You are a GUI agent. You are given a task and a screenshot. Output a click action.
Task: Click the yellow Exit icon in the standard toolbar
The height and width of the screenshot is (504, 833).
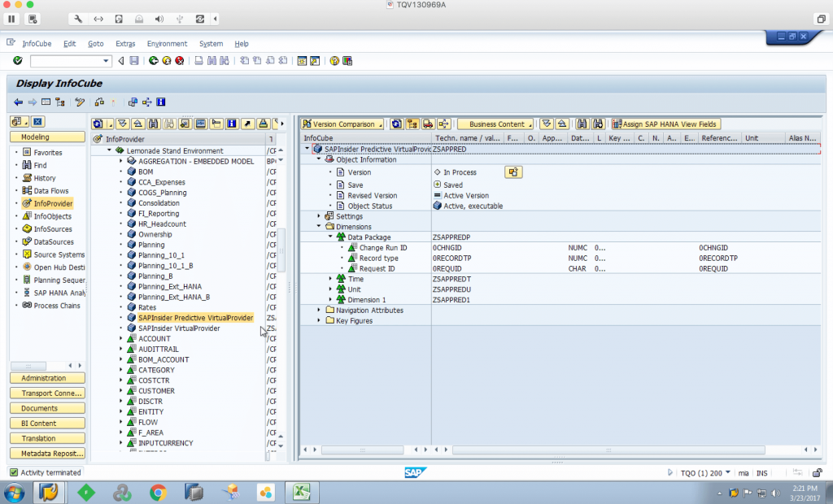(x=167, y=60)
